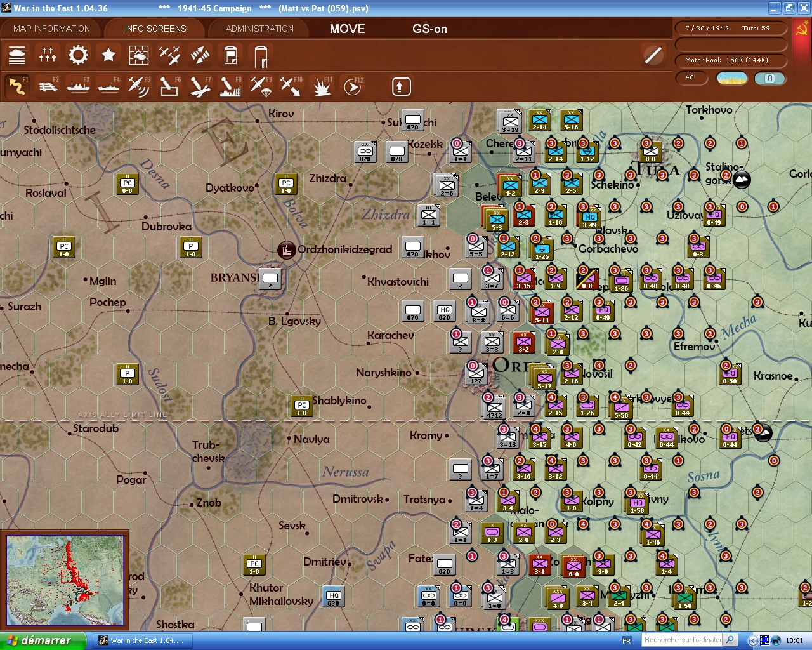The width and height of the screenshot is (812, 650).
Task: Click the Bryansk unit counter
Action: (270, 279)
